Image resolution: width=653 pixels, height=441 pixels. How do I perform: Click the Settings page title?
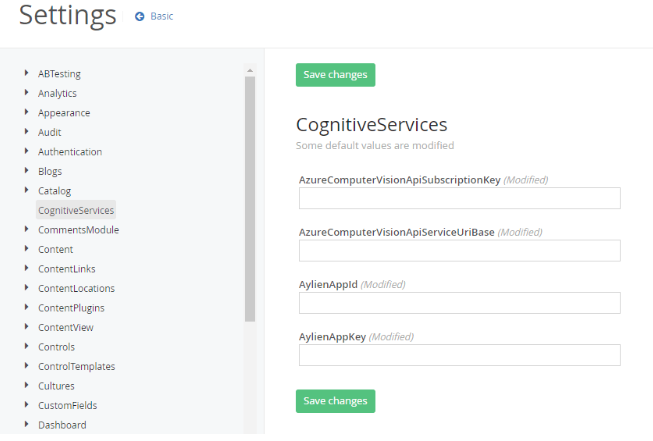point(67,15)
